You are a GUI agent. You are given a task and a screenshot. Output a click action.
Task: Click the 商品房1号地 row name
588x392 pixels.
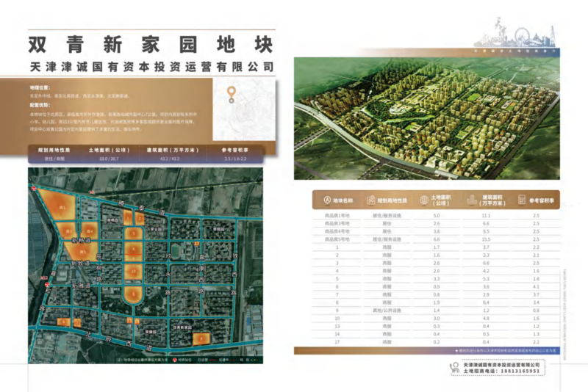[x=337, y=216]
